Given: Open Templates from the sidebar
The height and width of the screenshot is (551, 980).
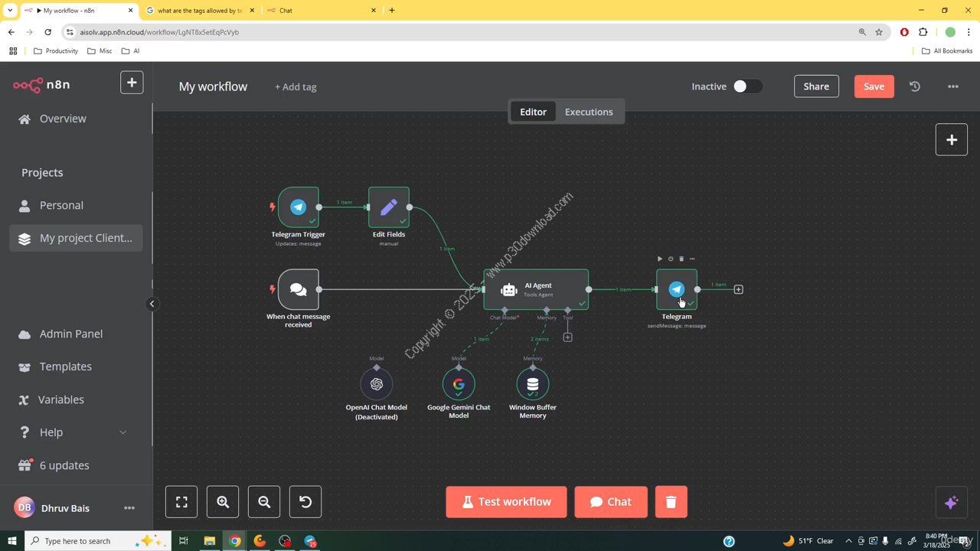Looking at the screenshot, I should point(55,367).
